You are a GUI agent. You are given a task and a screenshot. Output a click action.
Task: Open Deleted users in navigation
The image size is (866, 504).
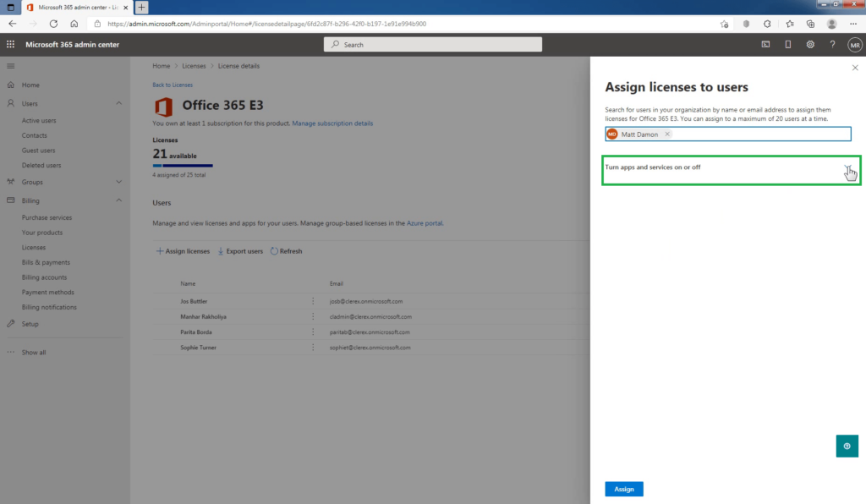(x=41, y=165)
